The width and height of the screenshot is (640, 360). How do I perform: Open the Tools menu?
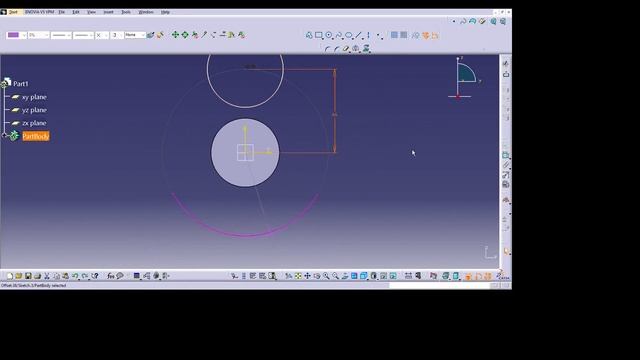[x=126, y=12]
